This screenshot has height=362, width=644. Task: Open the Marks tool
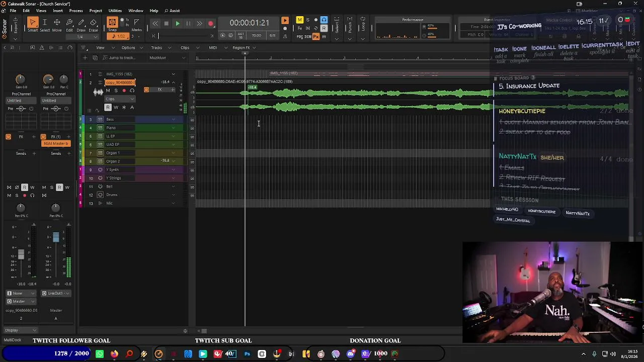coord(136,24)
